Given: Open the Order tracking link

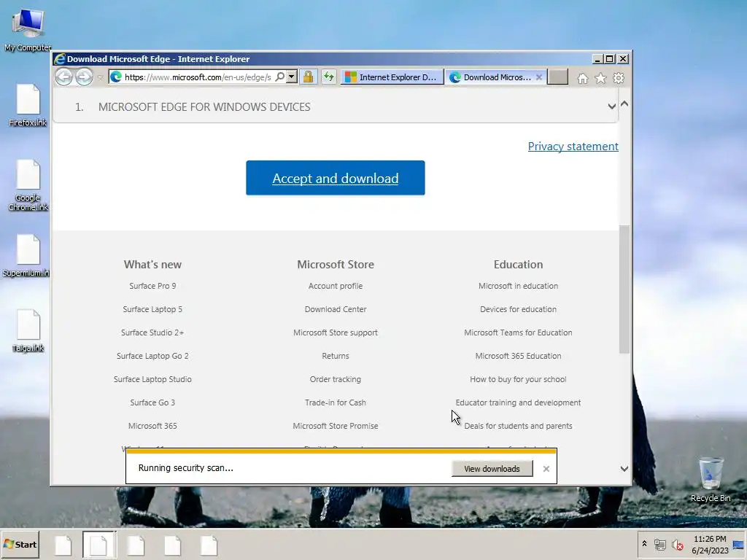Looking at the screenshot, I should tap(336, 379).
